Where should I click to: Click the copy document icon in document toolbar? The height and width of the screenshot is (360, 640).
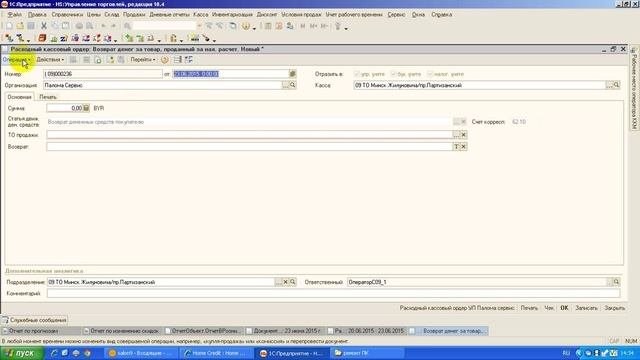pyautogui.click(x=98, y=60)
